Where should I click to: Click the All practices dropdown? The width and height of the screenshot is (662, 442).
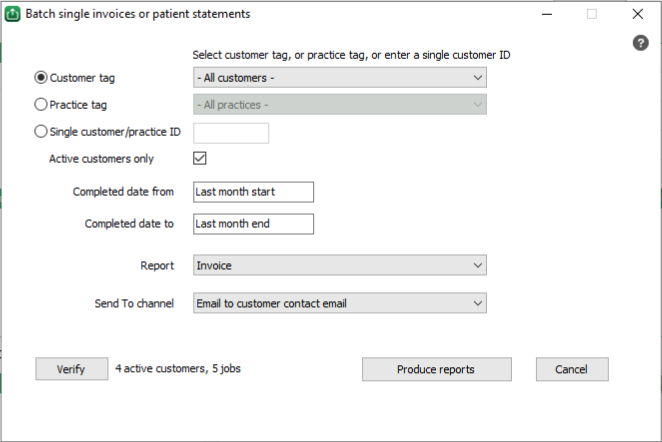coord(339,104)
